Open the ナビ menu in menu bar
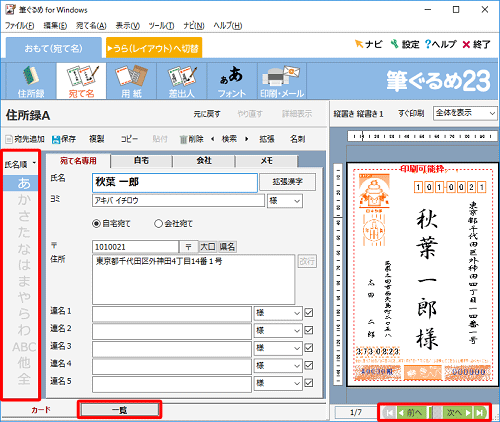500x422 pixels. click(194, 25)
